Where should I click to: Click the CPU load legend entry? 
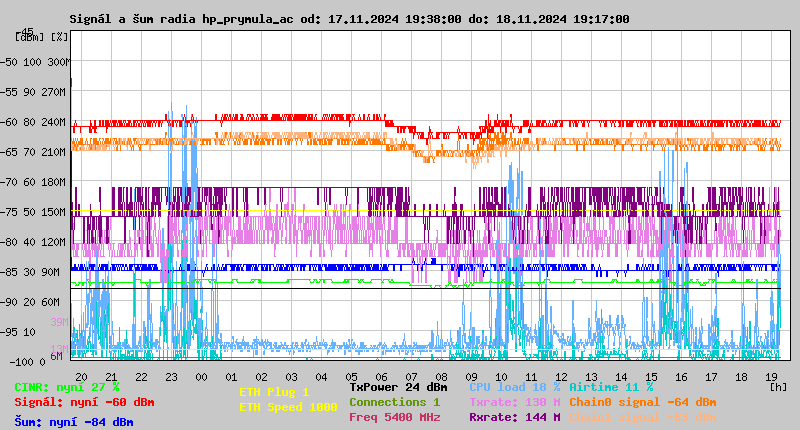click(515, 387)
